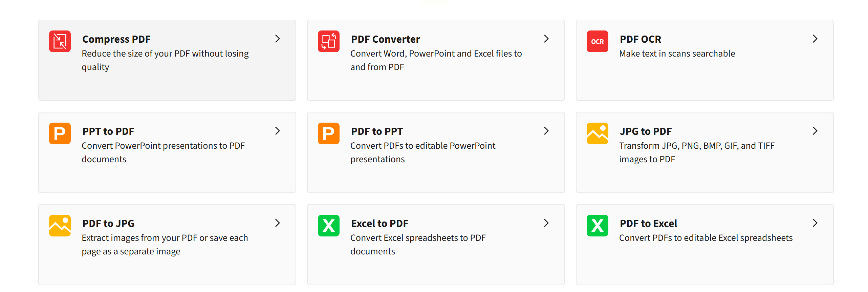This screenshot has height=292, width=868.
Task: Click the red OCR icon
Action: click(597, 41)
